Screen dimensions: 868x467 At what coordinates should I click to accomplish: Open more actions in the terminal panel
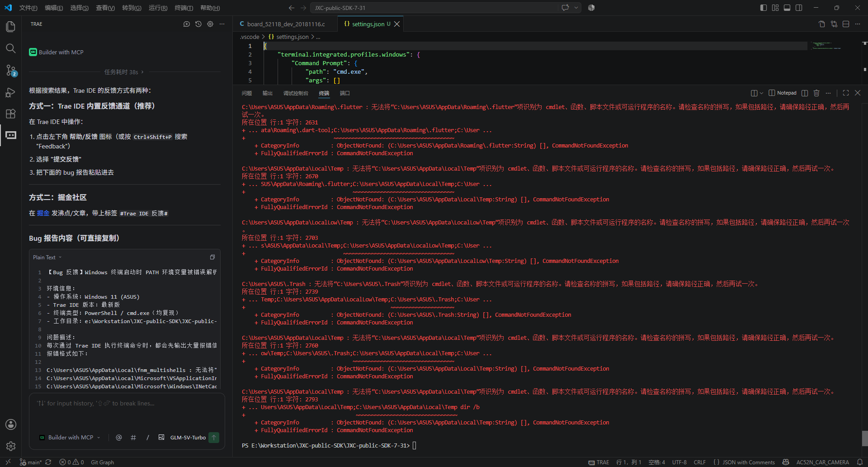(828, 93)
